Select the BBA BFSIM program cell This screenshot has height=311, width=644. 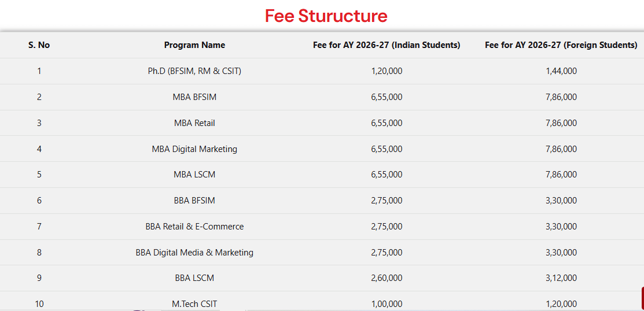194,201
